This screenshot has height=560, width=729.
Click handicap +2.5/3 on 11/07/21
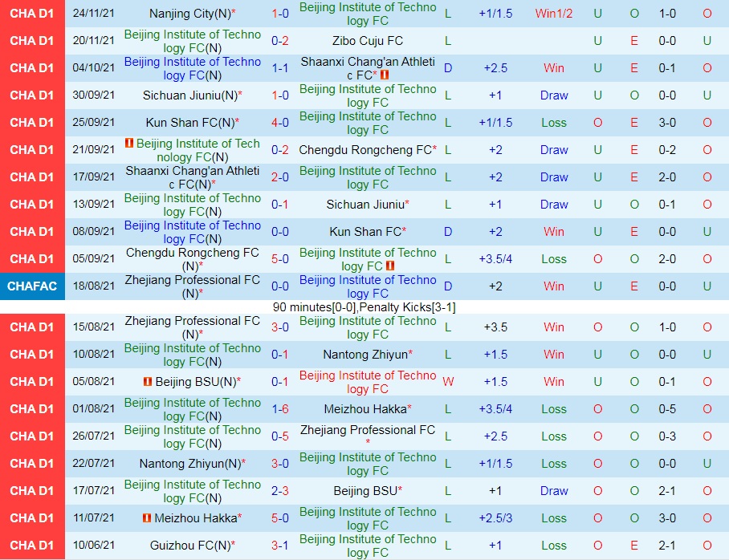495,517
